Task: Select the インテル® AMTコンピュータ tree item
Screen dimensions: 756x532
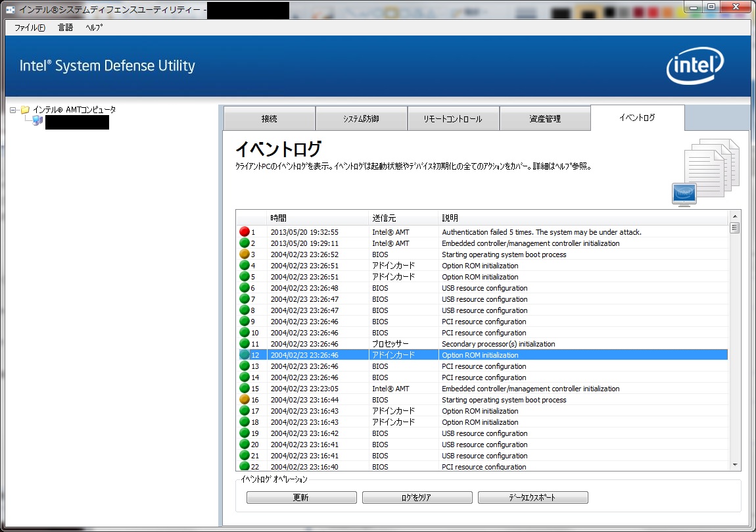Action: 74,110
